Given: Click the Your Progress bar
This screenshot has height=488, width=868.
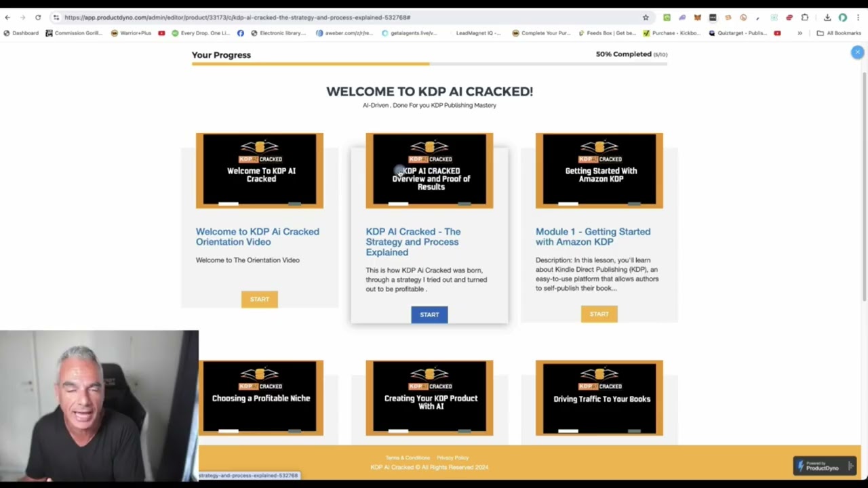Looking at the screenshot, I should click(429, 64).
